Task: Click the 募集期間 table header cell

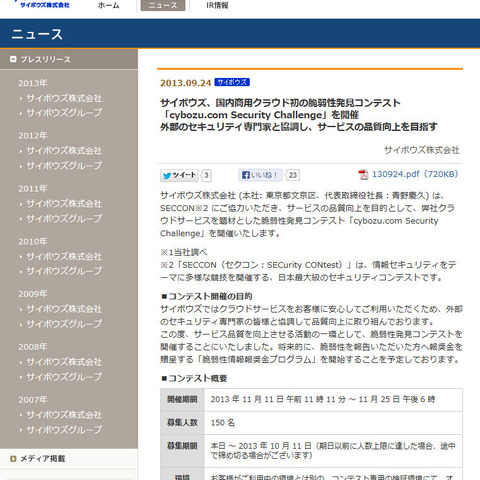Action: click(x=182, y=451)
